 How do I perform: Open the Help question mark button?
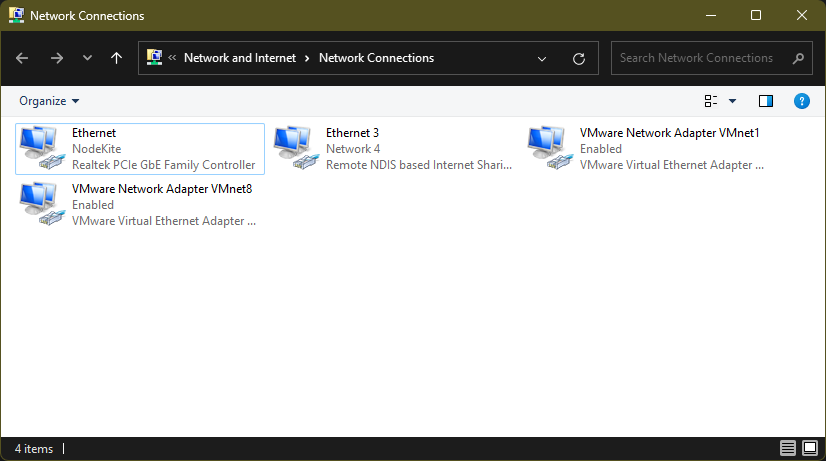click(x=801, y=101)
